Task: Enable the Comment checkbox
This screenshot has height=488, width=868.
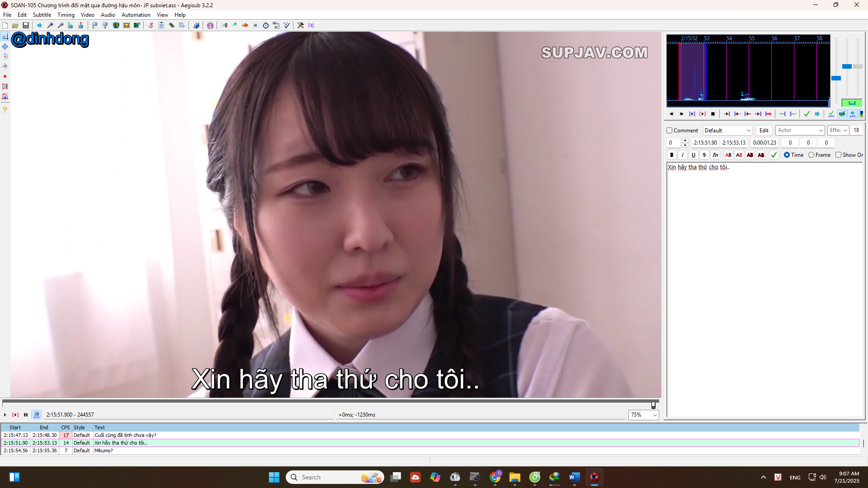Action: (670, 131)
